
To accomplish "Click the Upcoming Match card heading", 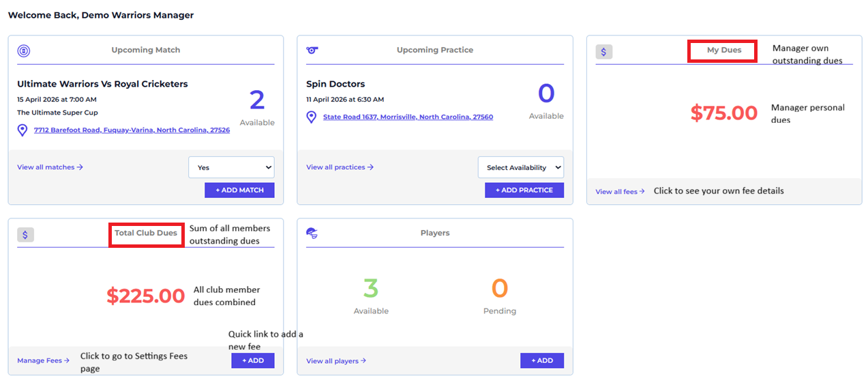I will 146,50.
